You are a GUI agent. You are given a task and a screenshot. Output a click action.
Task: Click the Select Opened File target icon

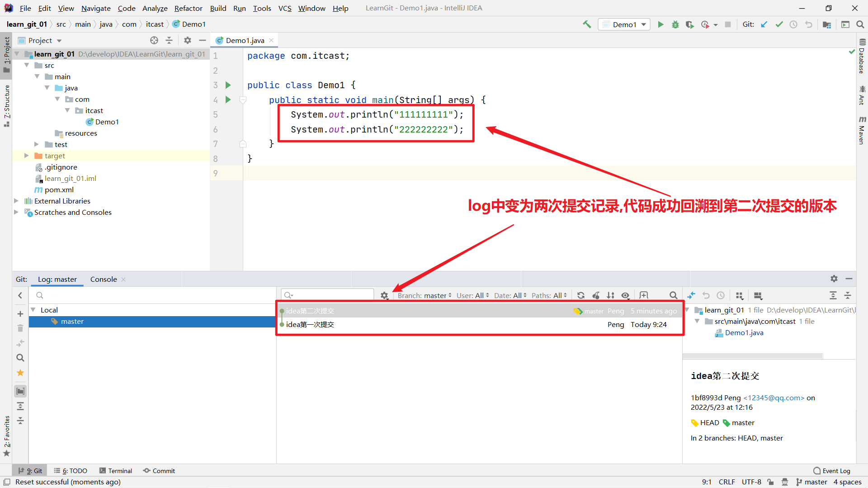point(154,40)
